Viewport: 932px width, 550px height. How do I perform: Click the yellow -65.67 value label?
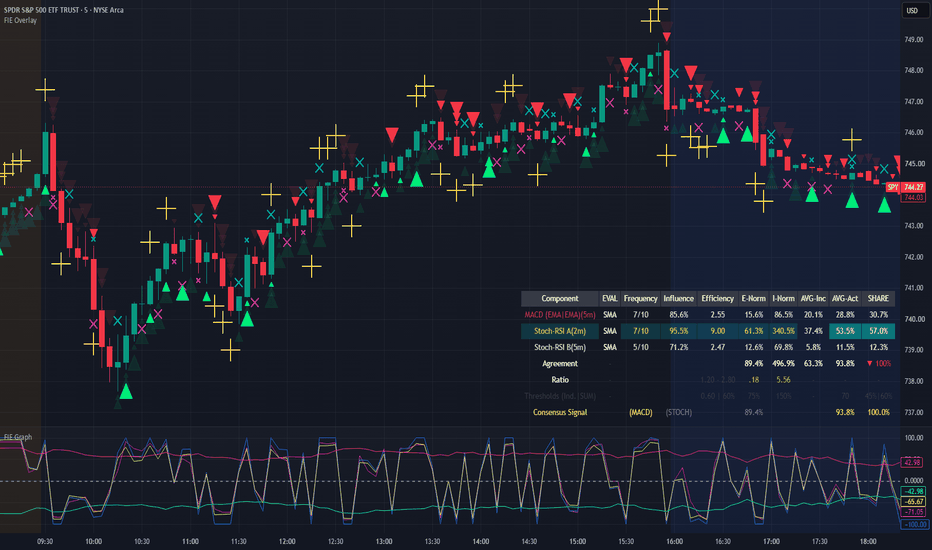click(913, 501)
